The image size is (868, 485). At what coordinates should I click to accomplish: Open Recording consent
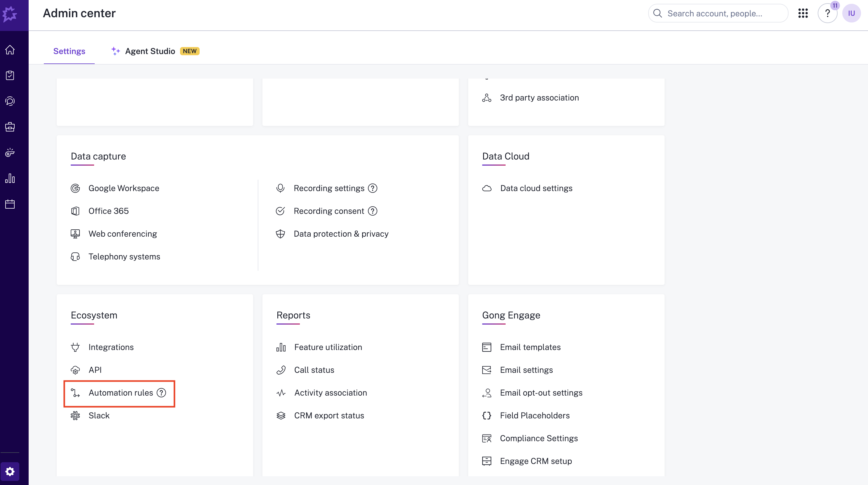(329, 211)
